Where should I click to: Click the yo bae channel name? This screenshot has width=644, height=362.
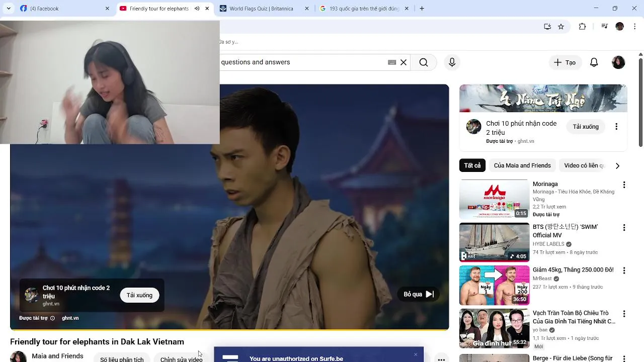[x=540, y=330]
